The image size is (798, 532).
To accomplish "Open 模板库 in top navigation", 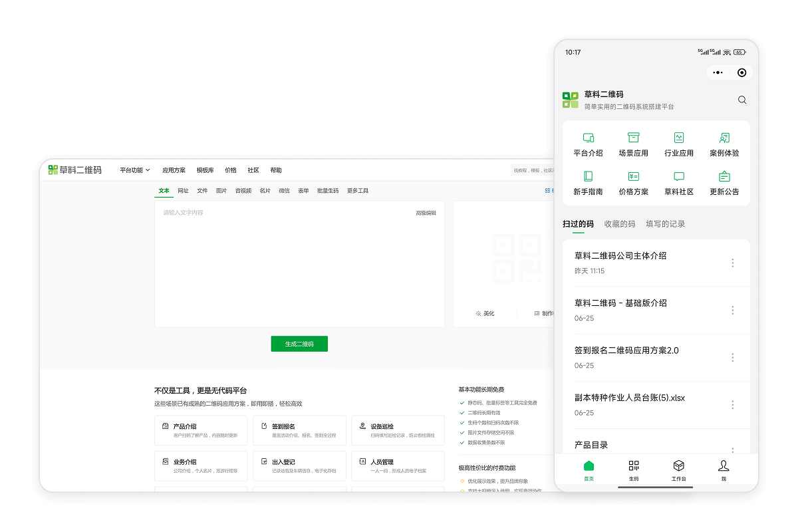I will coord(205,170).
